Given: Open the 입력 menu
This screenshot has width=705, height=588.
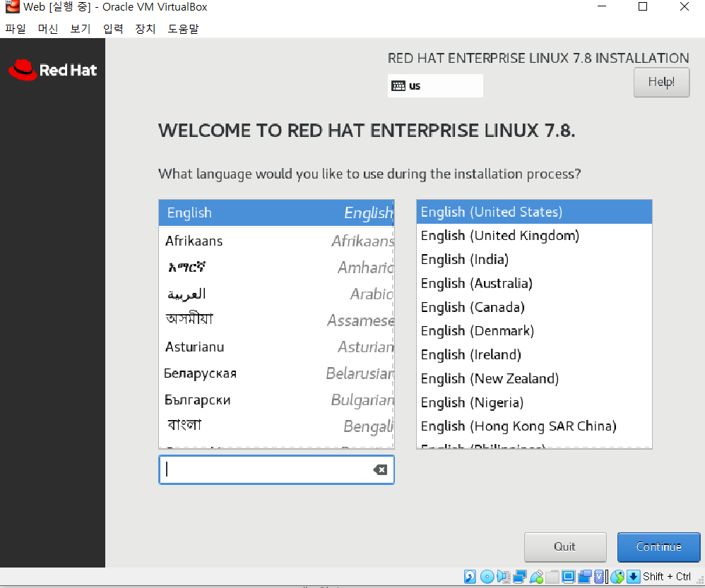Looking at the screenshot, I should pyautogui.click(x=113, y=29).
